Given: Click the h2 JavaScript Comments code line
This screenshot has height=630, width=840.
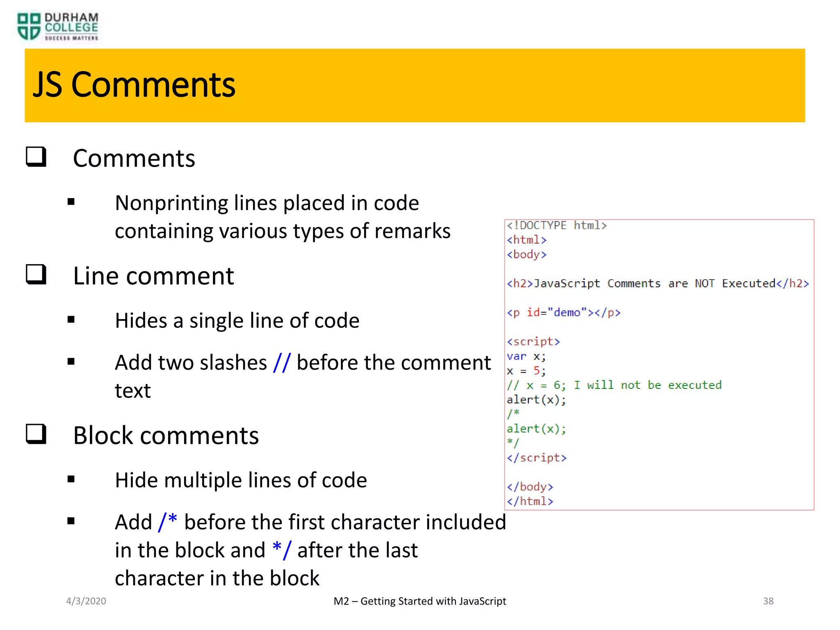Looking at the screenshot, I should point(658,283).
